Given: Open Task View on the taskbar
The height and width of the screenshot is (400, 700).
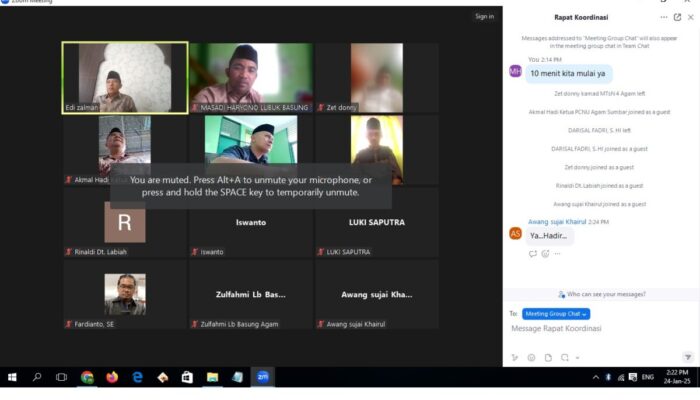Looking at the screenshot, I should pos(61,377).
